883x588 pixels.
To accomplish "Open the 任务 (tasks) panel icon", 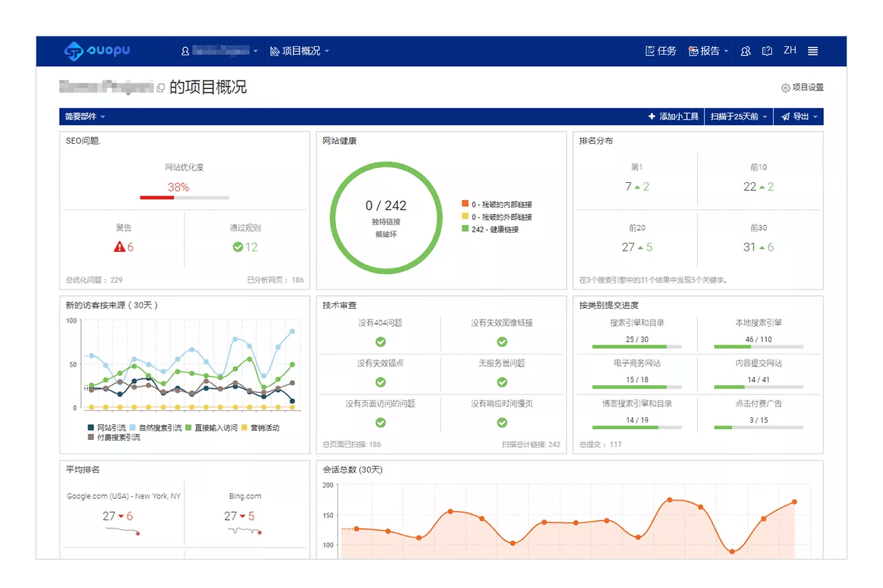I will pos(649,51).
